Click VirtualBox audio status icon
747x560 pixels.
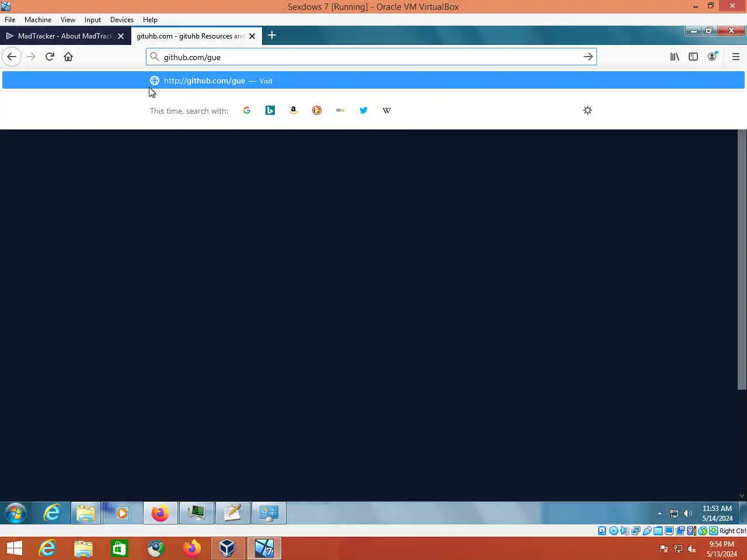624,531
